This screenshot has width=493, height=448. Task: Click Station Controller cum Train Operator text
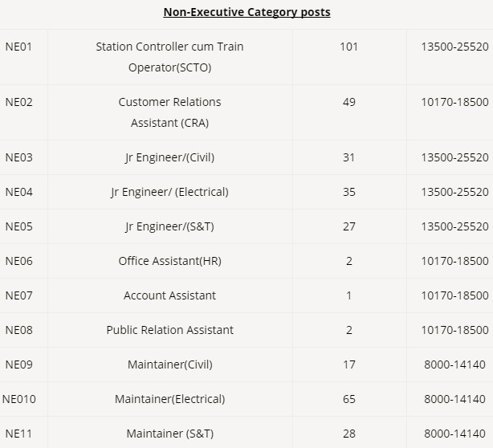pos(169,57)
